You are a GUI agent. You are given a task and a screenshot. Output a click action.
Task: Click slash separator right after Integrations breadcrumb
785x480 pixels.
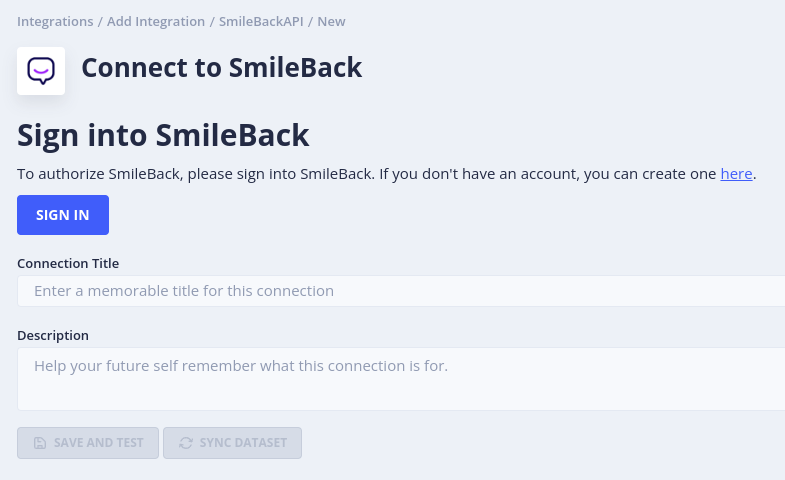100,21
